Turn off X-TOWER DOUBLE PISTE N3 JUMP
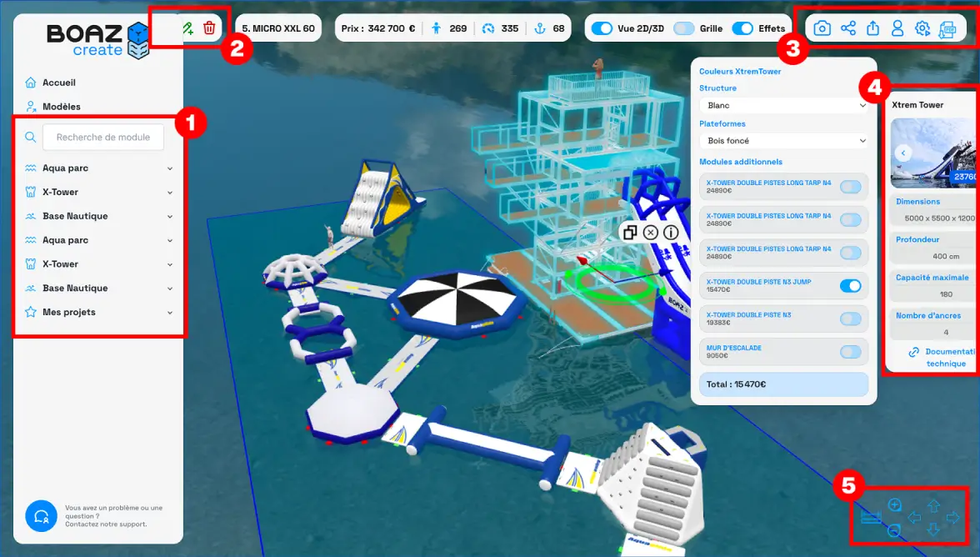The height and width of the screenshot is (557, 980). pyautogui.click(x=851, y=286)
